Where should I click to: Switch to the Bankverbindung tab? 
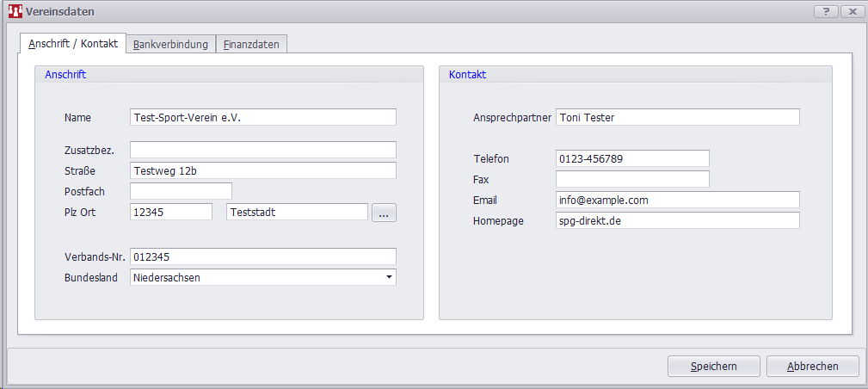[x=170, y=44]
